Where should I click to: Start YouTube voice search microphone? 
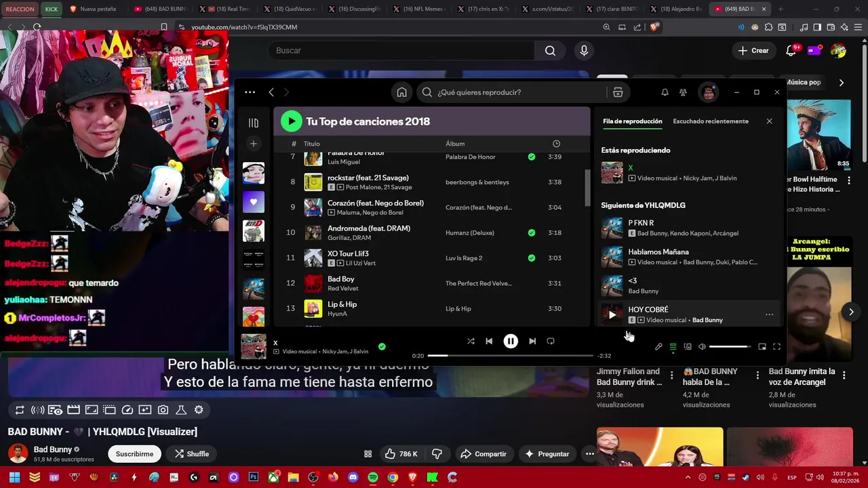point(584,51)
